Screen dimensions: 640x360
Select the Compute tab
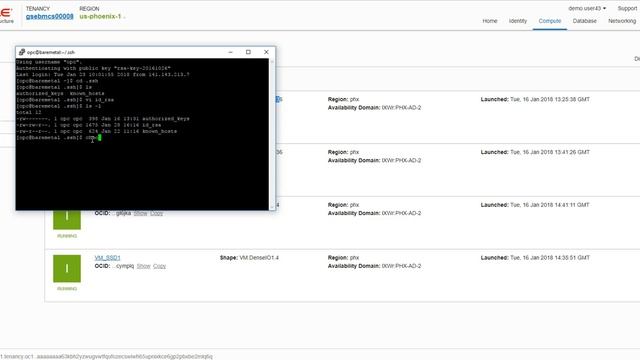tap(550, 21)
